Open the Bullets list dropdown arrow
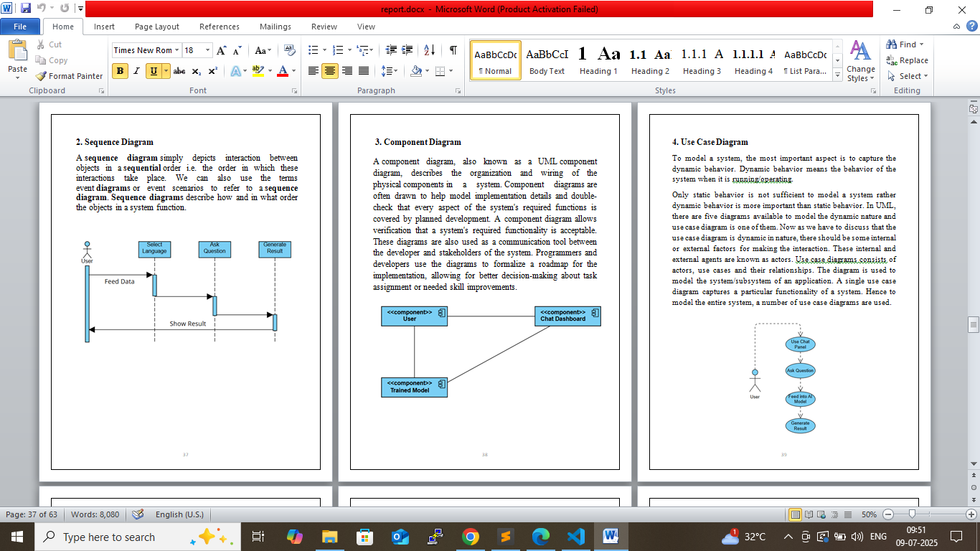Viewport: 980px width, 551px height. pyautogui.click(x=325, y=50)
